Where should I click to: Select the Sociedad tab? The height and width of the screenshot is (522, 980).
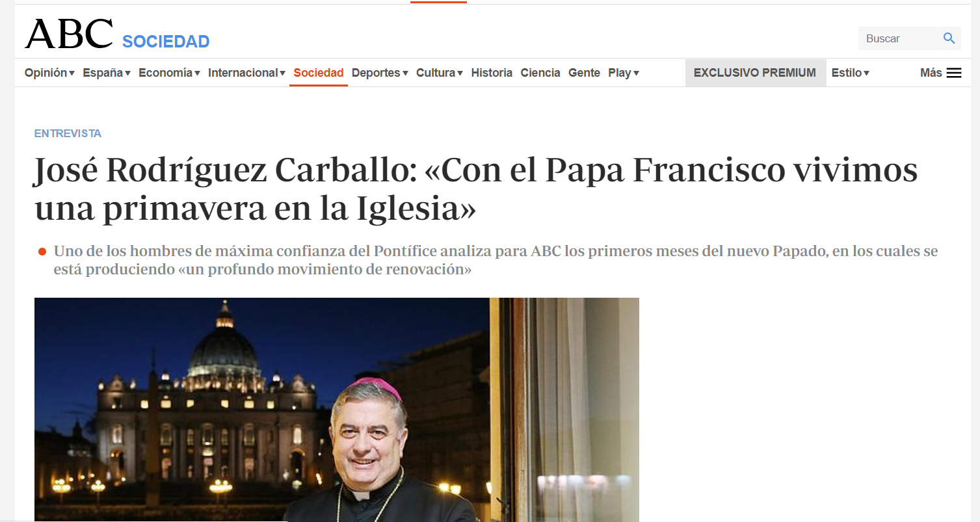point(319,73)
